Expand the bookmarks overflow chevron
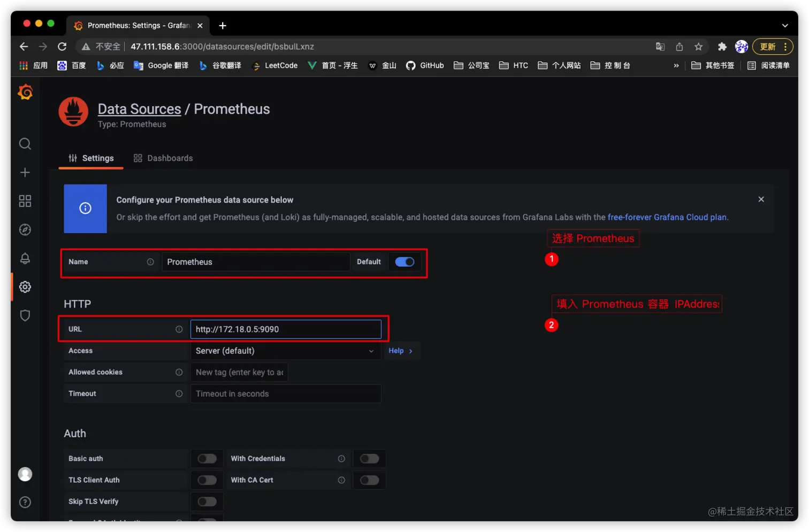 click(676, 66)
